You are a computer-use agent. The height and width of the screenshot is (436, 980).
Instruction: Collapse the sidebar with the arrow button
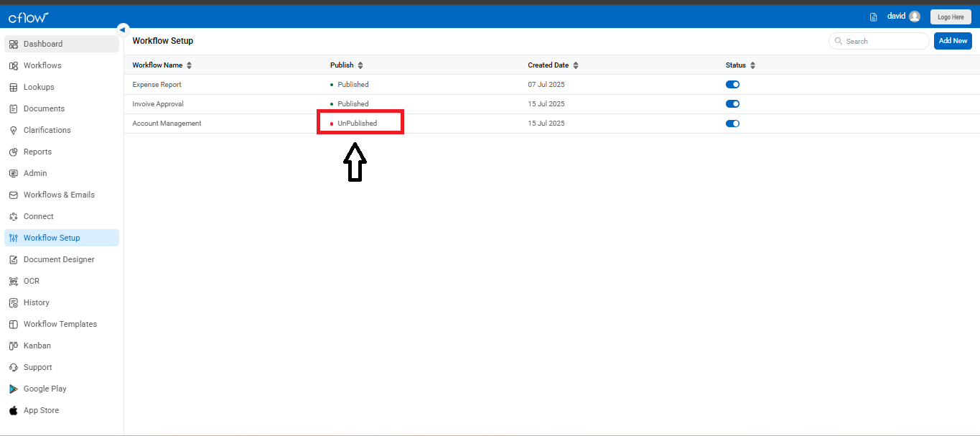click(123, 29)
